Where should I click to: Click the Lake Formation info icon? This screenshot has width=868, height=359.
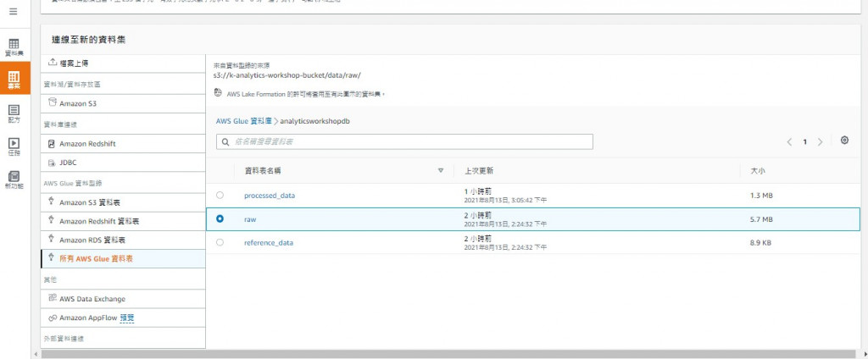[x=218, y=93]
